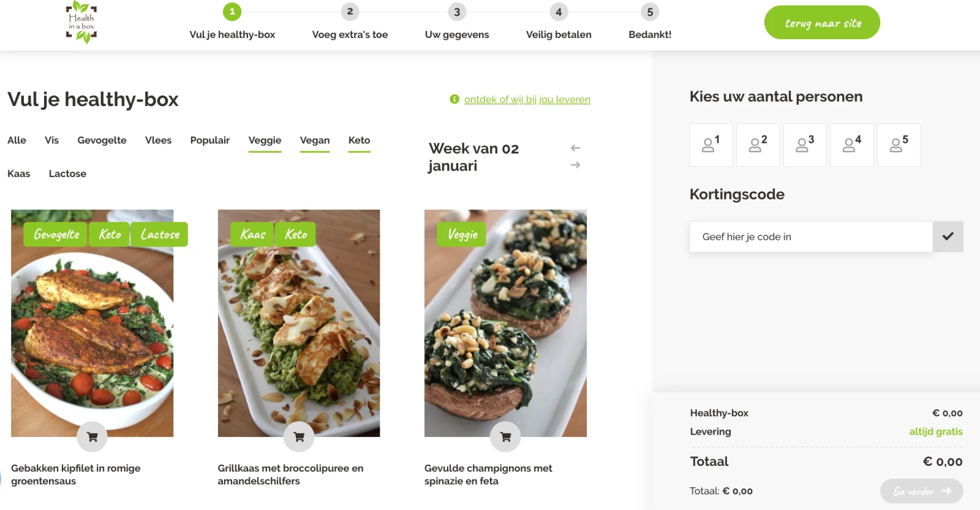Filter dishes by Gevogelte
Screen dimensions: 980x510
click(102, 140)
